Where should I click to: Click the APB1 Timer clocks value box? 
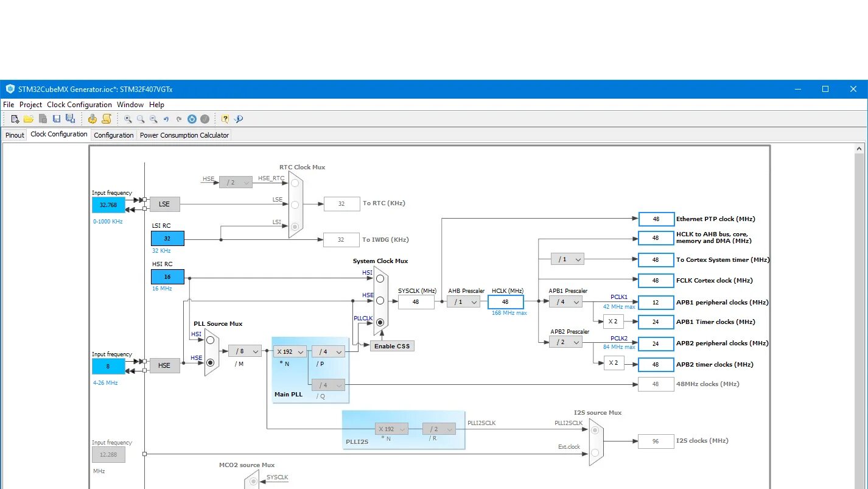[x=656, y=322]
